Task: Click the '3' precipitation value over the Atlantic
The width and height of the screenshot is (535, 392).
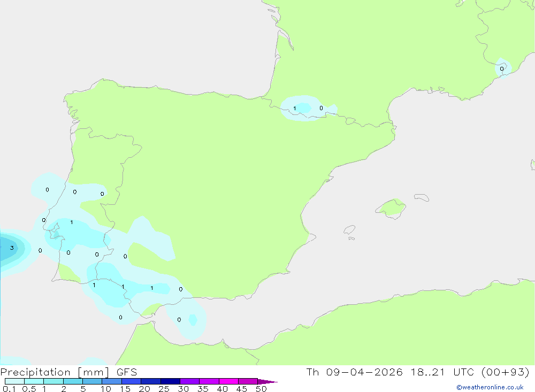Action: point(12,248)
